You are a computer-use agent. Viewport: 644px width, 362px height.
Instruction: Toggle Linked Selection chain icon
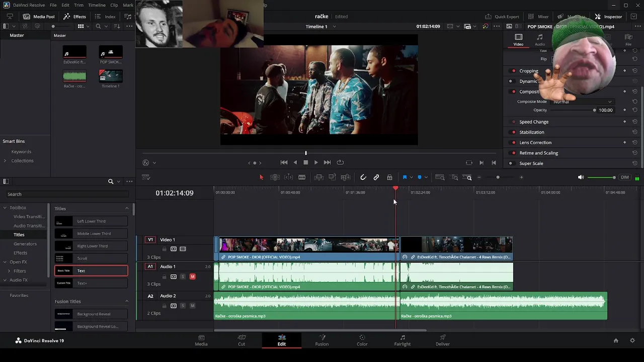tap(376, 177)
